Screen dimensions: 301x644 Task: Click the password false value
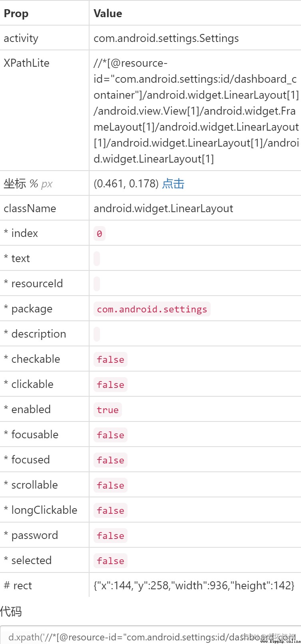110,535
